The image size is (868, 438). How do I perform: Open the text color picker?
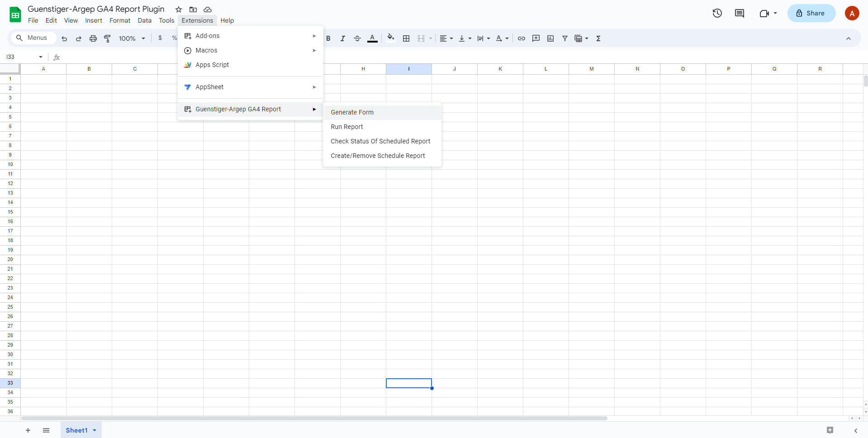coord(372,38)
